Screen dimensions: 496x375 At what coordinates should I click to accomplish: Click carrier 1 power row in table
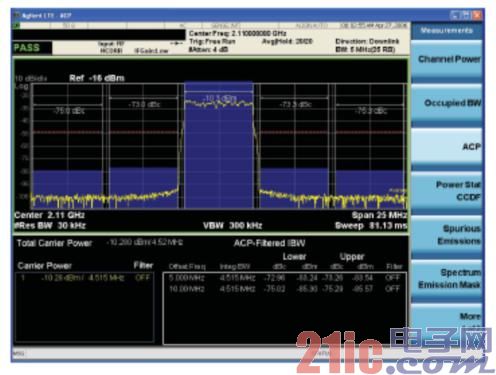point(85,277)
